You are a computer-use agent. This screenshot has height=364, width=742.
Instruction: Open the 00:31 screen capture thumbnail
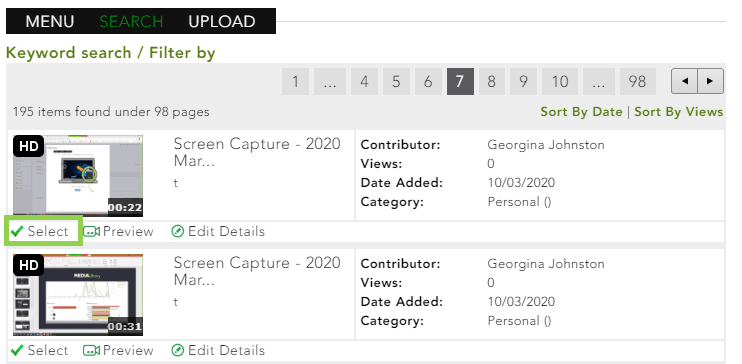click(78, 295)
